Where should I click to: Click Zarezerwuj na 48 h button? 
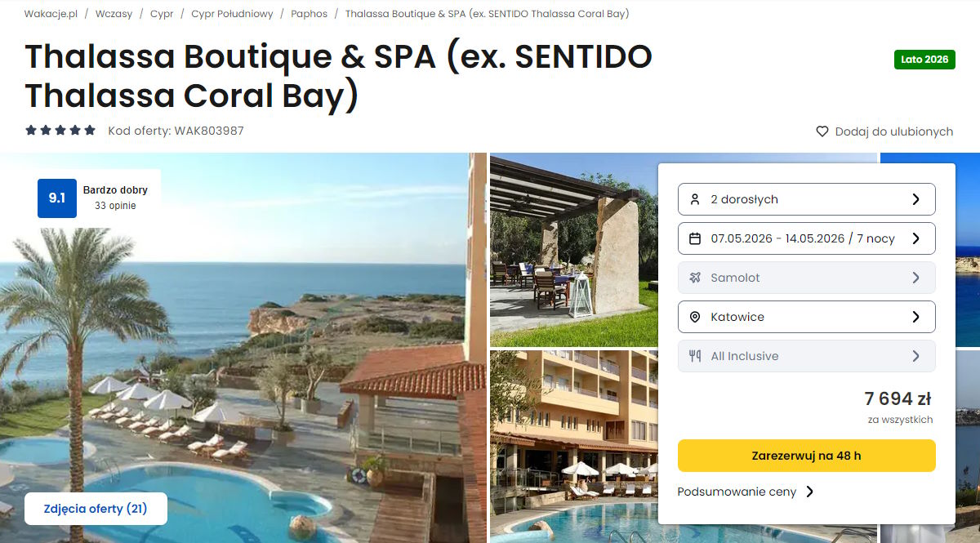coord(807,456)
